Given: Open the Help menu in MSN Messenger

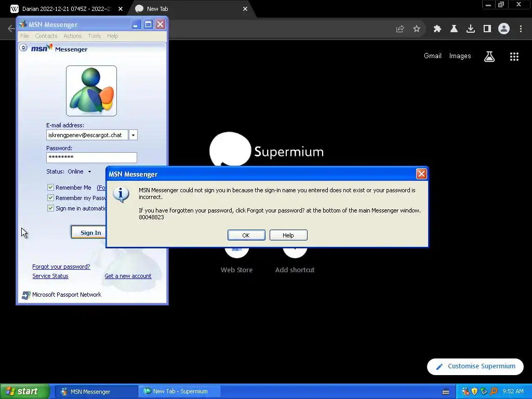Looking at the screenshot, I should pyautogui.click(x=113, y=36).
